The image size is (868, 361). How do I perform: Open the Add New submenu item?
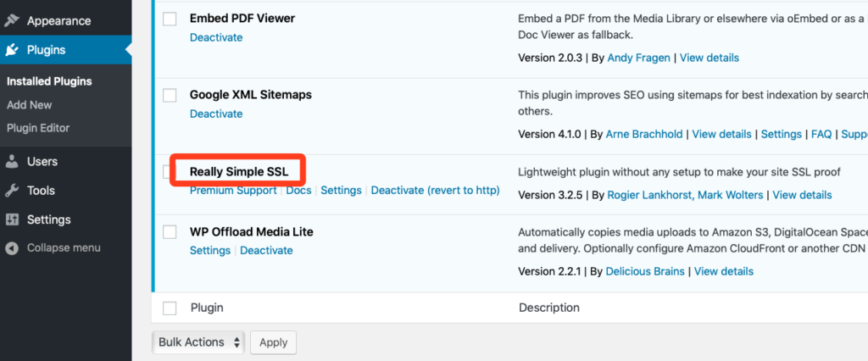click(x=30, y=104)
